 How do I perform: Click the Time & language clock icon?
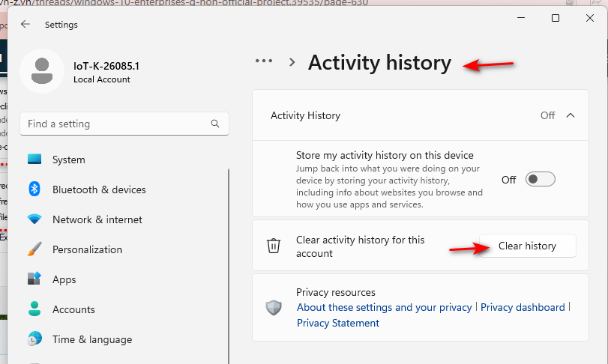(34, 339)
